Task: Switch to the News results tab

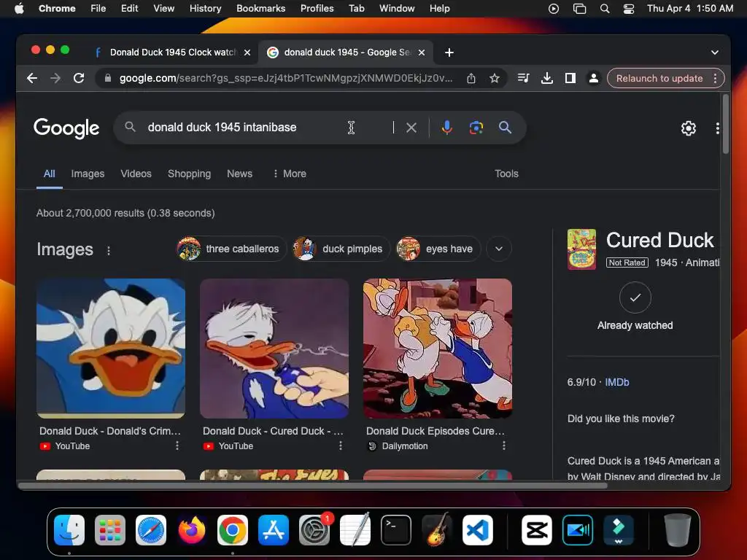Action: (x=239, y=174)
